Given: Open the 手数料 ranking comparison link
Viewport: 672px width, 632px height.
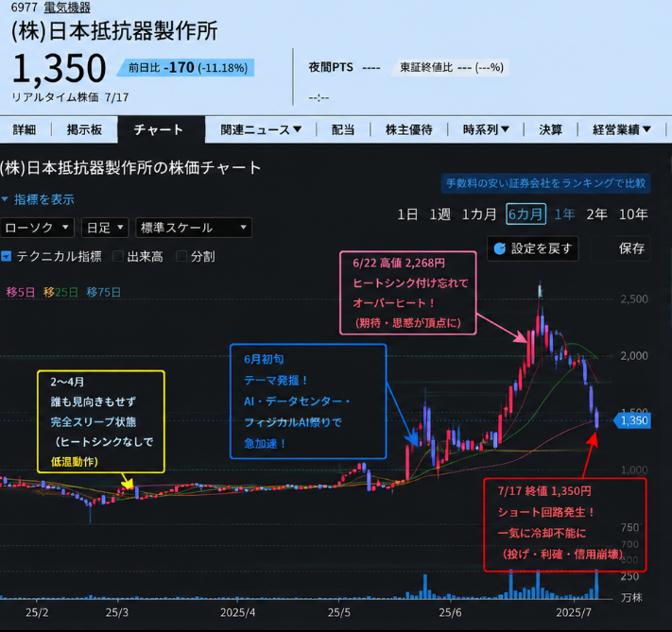Looking at the screenshot, I should tap(545, 183).
